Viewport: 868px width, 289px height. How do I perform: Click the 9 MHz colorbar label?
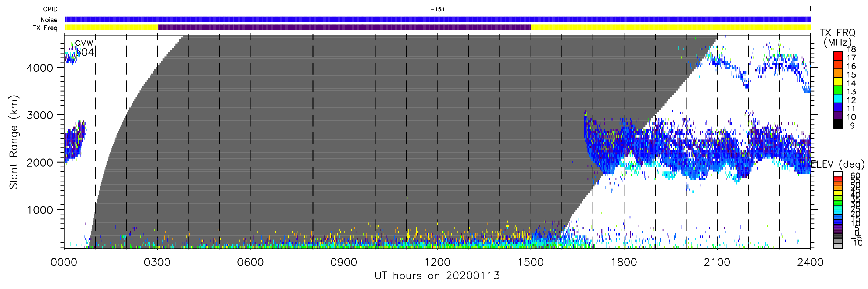pyautogui.click(x=852, y=125)
